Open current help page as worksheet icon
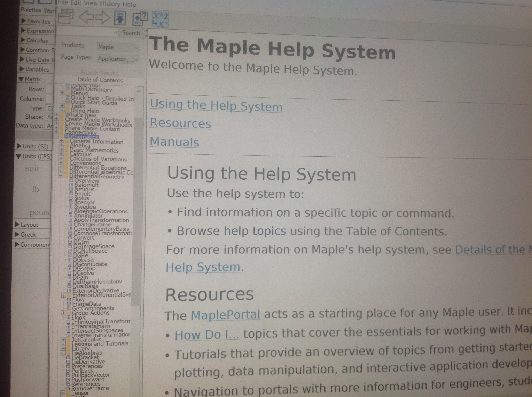Image resolution: width=532 pixels, height=397 pixels. coord(140,19)
